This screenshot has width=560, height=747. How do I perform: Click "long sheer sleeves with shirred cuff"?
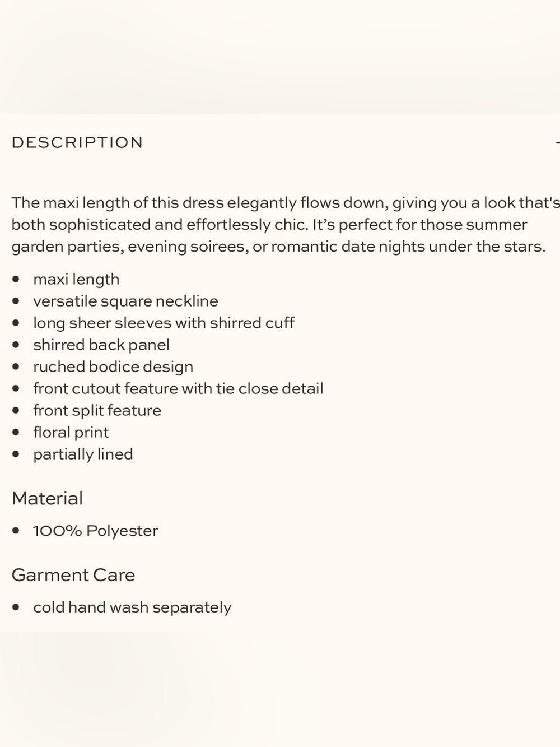164,323
